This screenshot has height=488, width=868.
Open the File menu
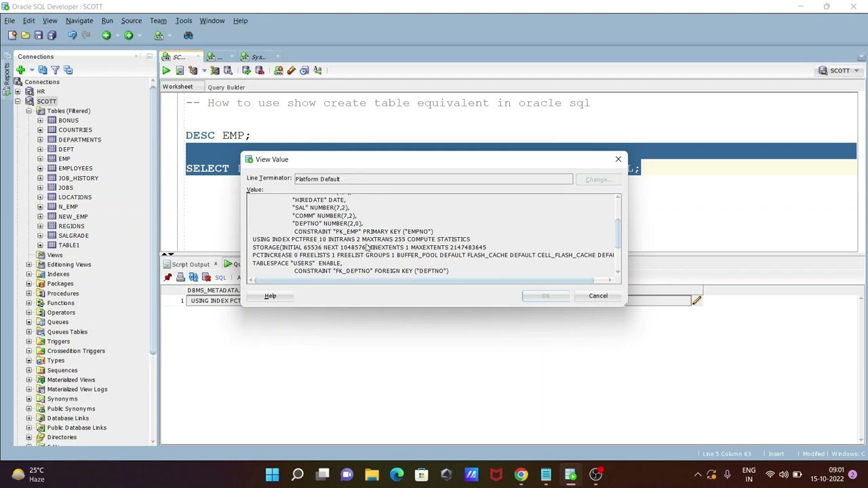pos(9,20)
